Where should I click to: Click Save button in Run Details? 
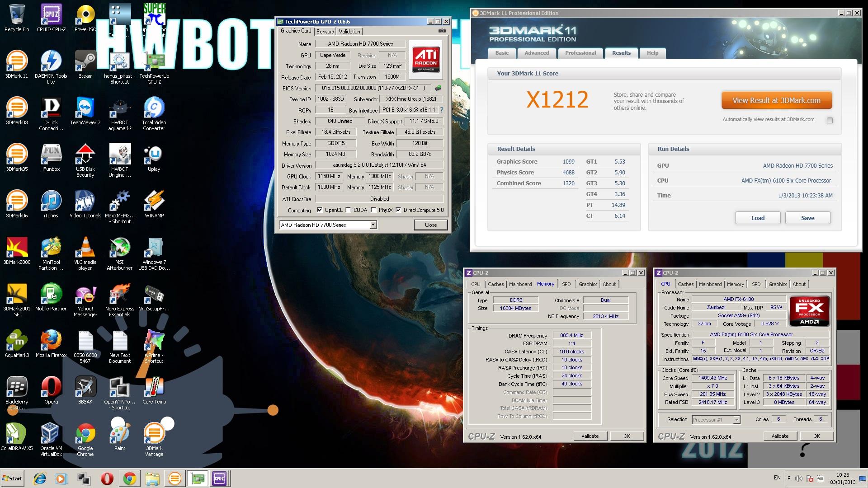pyautogui.click(x=807, y=218)
